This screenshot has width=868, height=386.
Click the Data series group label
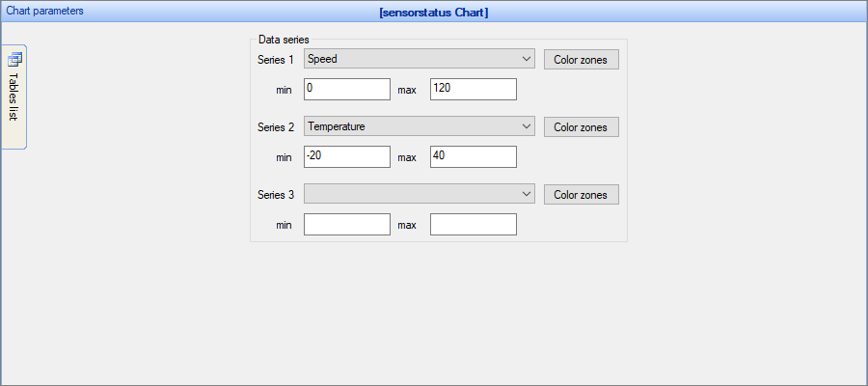[284, 40]
